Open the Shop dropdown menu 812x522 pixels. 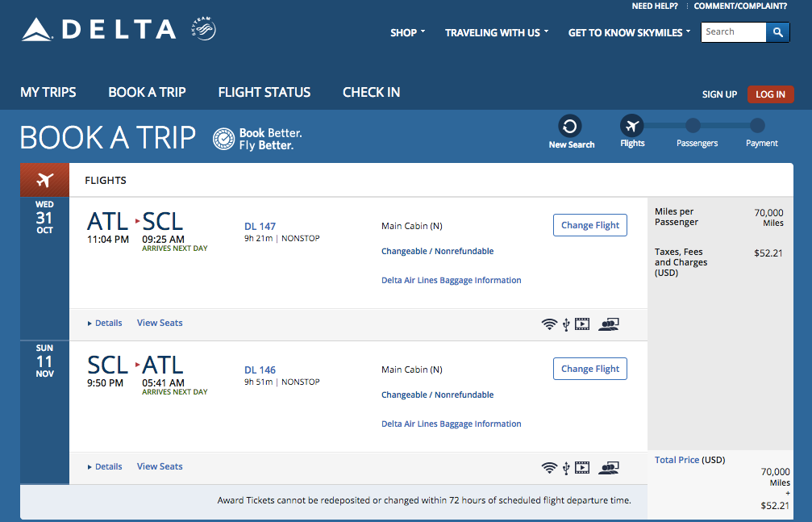click(407, 33)
